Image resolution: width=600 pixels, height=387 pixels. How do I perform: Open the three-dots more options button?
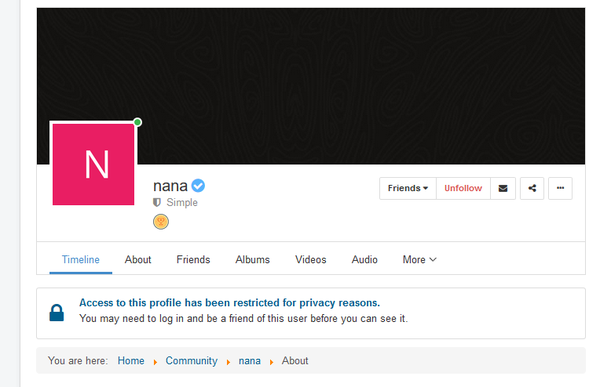click(560, 188)
